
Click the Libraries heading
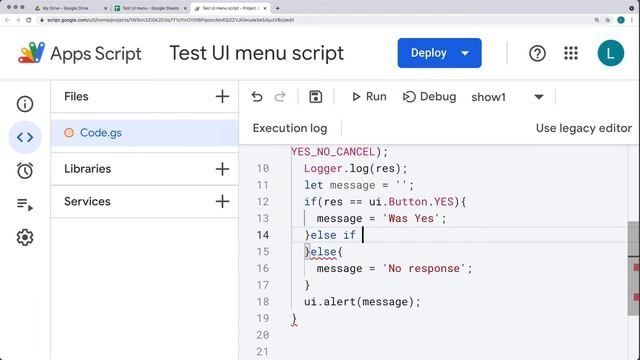coord(87,169)
